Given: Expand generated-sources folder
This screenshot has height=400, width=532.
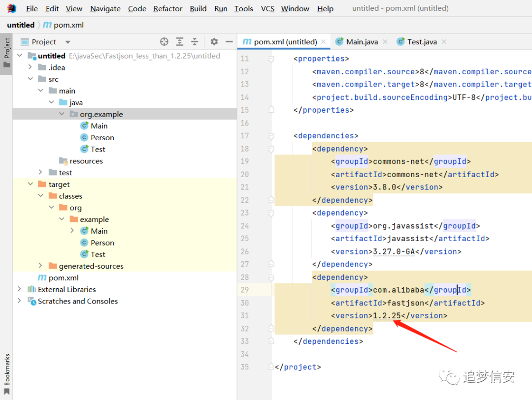Looking at the screenshot, I should (41, 265).
